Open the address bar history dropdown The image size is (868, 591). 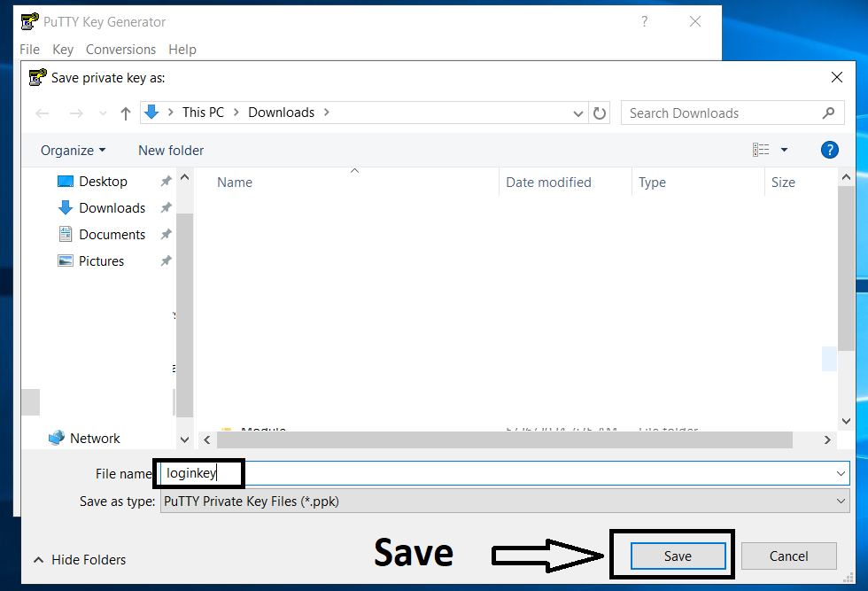577,113
